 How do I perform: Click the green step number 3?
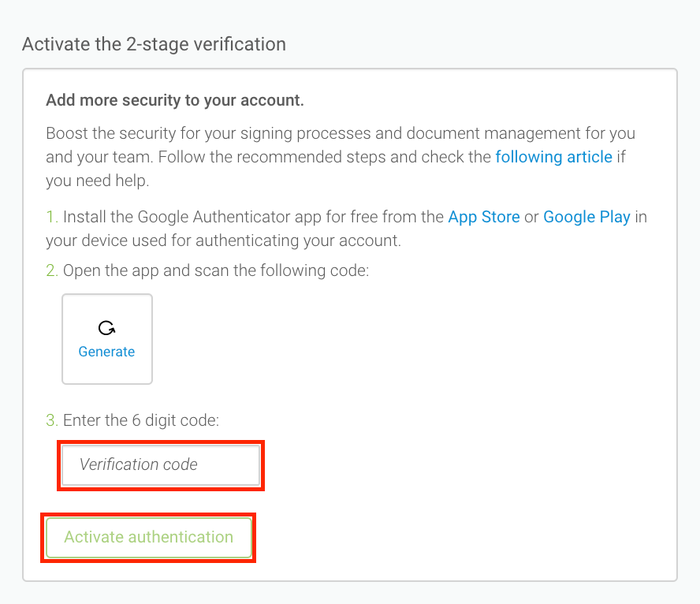[52, 420]
